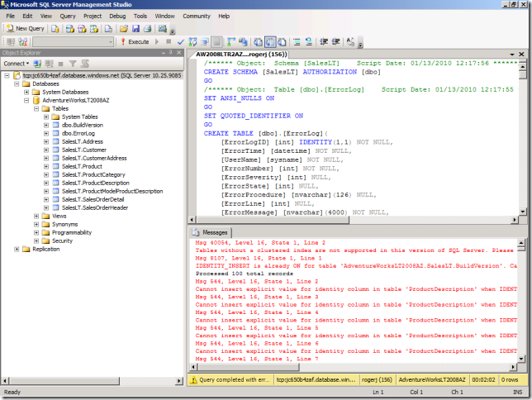
Task: Select the AW2008LTR2AZ query document tab
Action: click(x=241, y=54)
